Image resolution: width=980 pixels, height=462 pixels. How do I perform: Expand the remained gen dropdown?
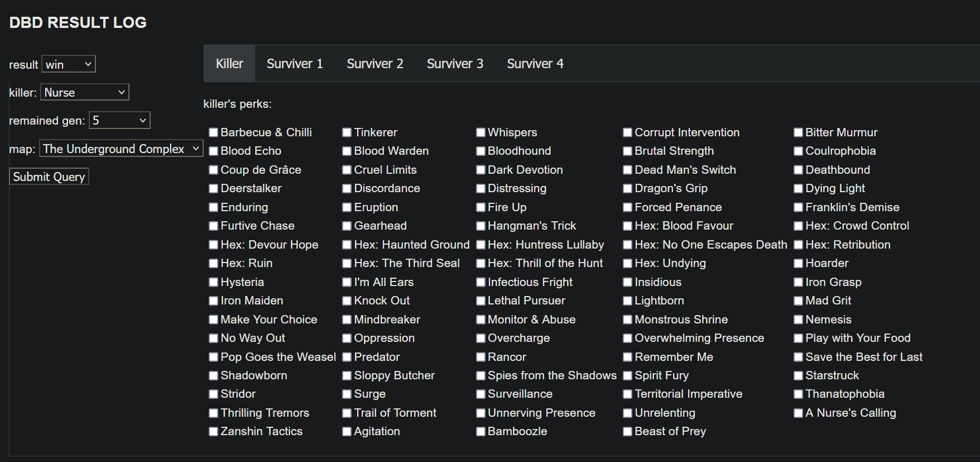coord(119,120)
